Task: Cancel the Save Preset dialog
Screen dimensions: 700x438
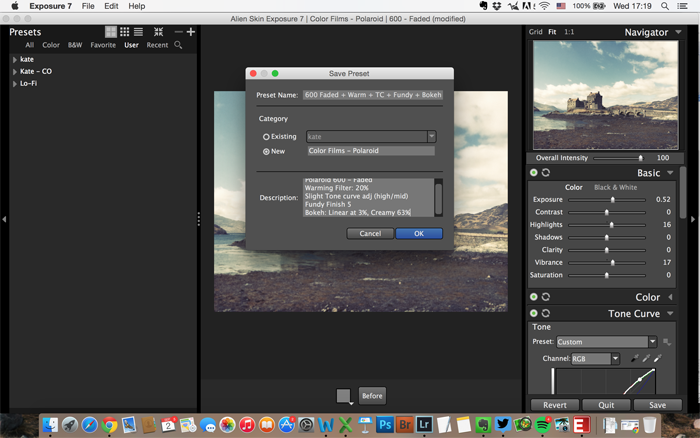Action: (370, 234)
